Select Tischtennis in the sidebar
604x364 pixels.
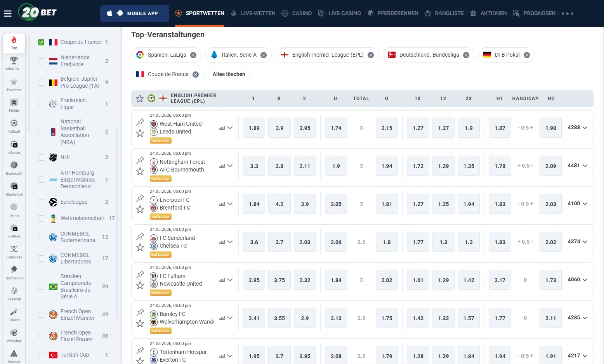(x=14, y=273)
